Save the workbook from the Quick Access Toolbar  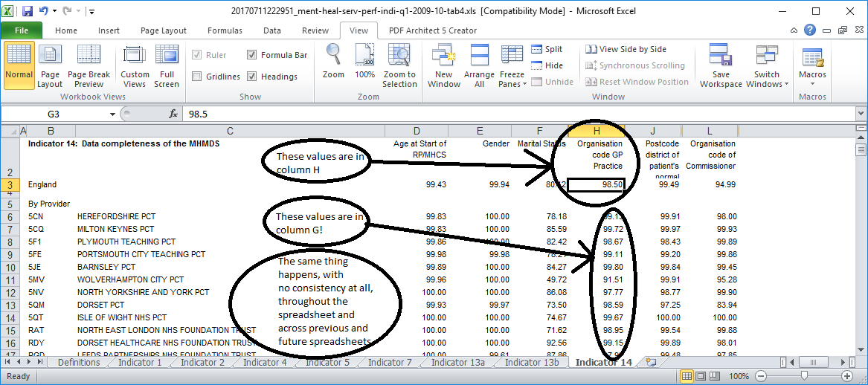28,10
